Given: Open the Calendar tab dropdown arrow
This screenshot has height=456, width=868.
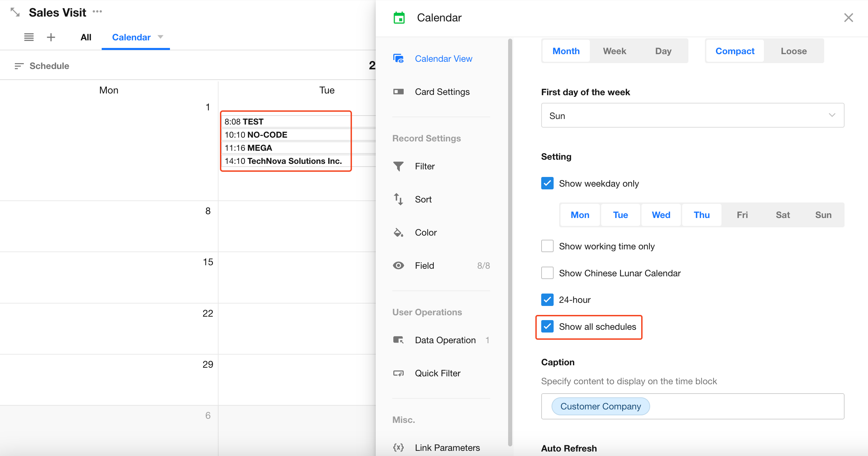Looking at the screenshot, I should click(160, 37).
